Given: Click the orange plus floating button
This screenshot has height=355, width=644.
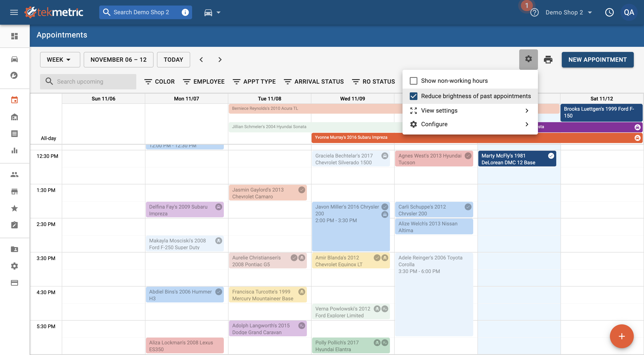Looking at the screenshot, I should pyautogui.click(x=621, y=336).
